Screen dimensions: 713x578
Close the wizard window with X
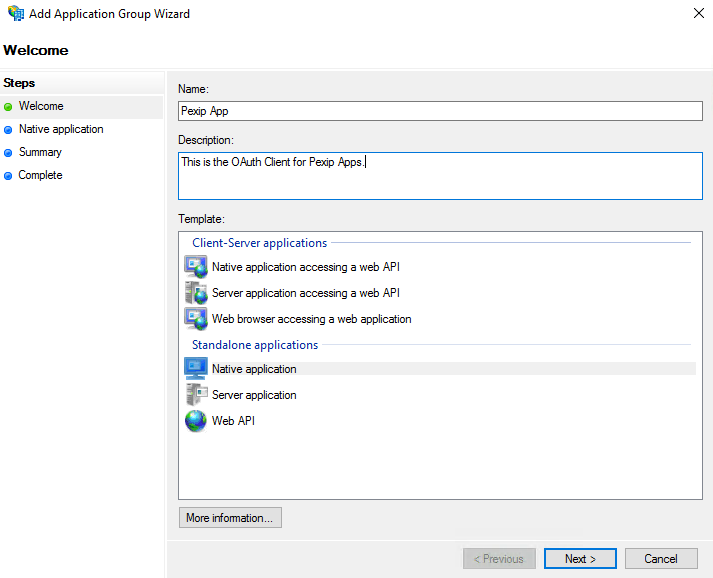click(x=697, y=14)
